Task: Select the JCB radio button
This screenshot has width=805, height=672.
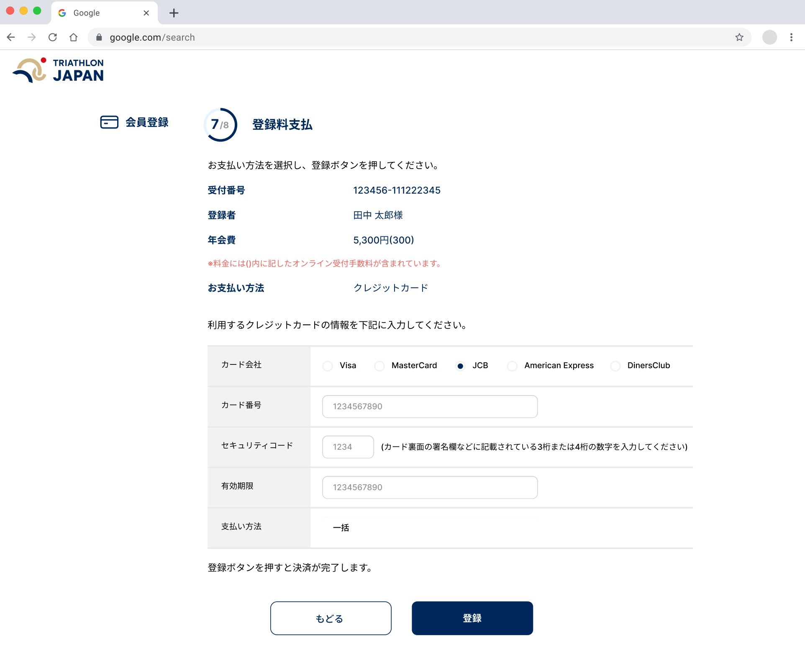Action: click(460, 366)
